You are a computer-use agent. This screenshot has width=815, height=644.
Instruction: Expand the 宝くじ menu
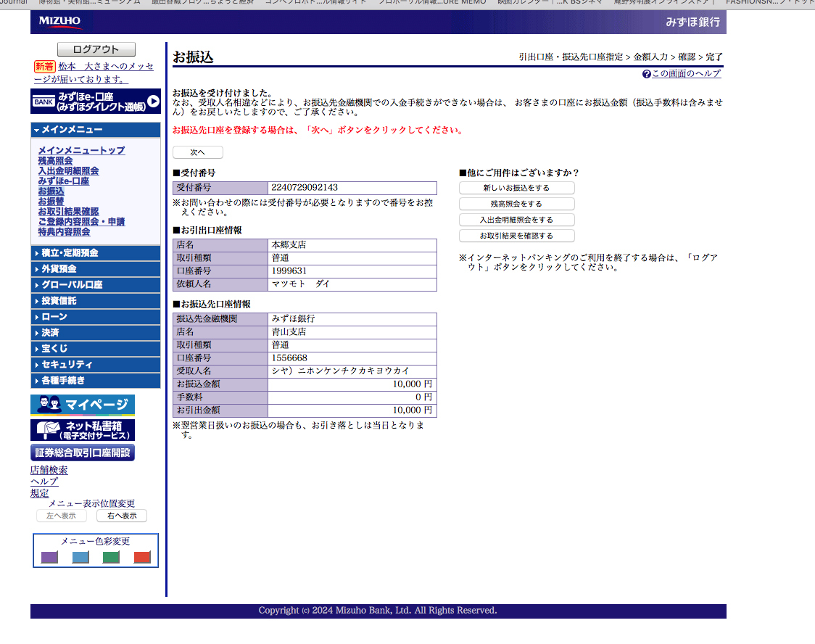click(x=96, y=349)
